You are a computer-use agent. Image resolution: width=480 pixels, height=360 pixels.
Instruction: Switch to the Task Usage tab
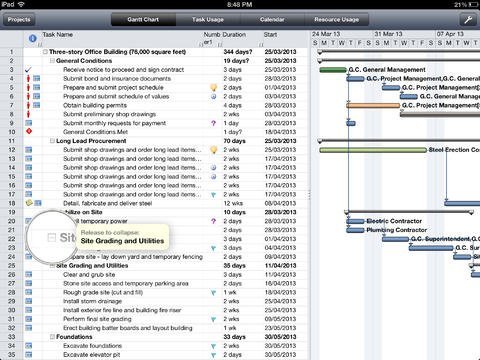208,20
